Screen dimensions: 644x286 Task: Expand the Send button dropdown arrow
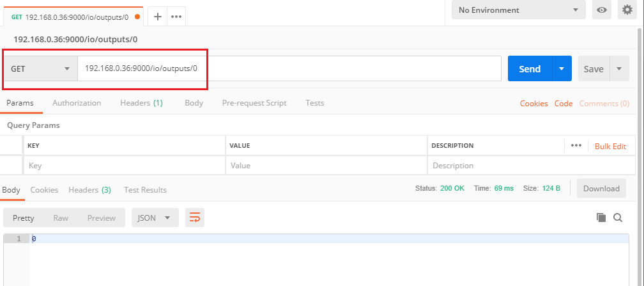[562, 69]
